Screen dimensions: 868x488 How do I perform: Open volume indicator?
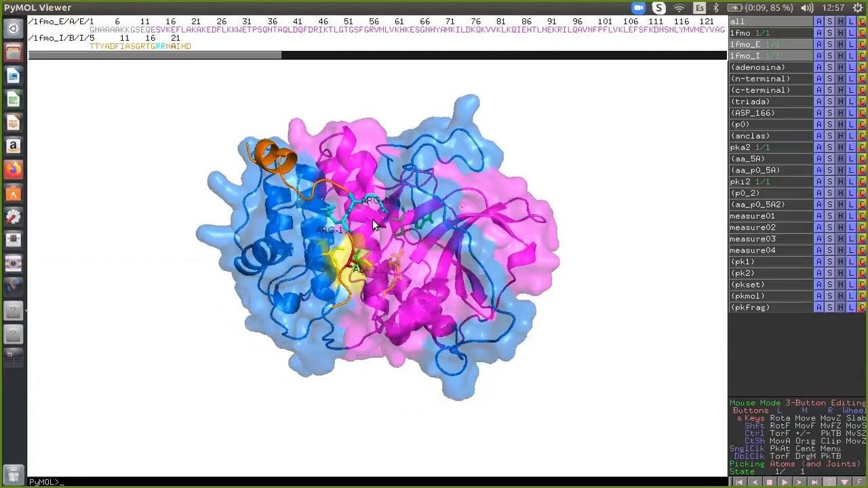806,7
